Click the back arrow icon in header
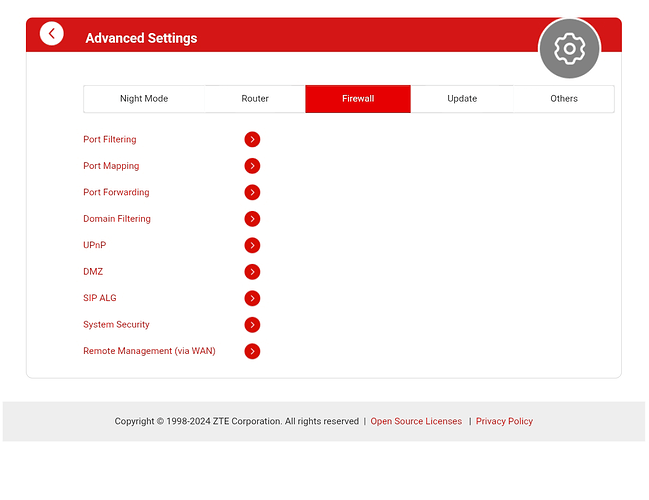Image resolution: width=649 pixels, height=500 pixels. point(52,34)
